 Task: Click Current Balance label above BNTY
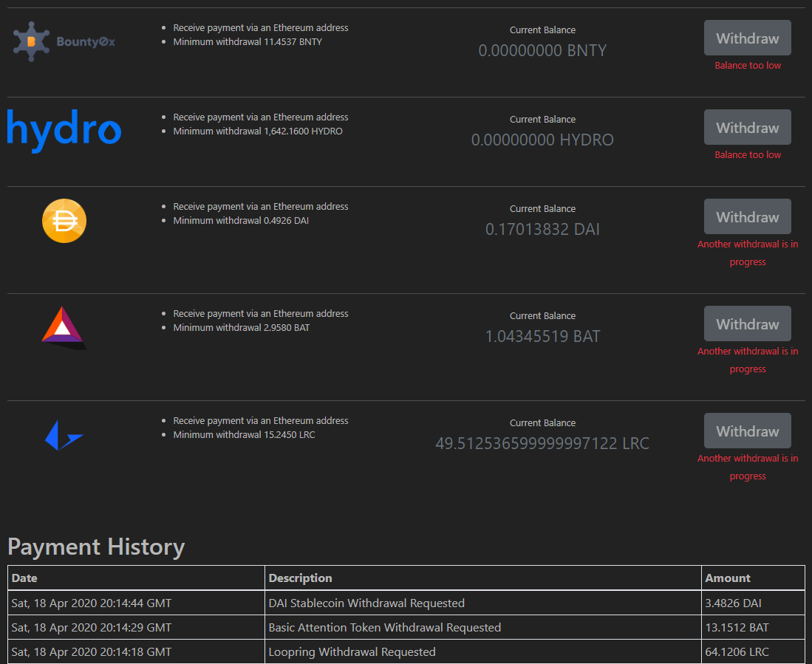pos(542,30)
